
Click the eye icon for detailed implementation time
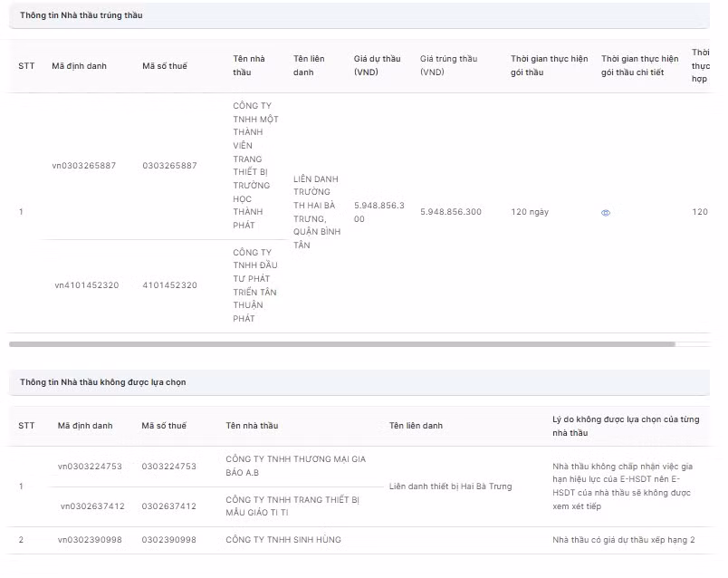[606, 213]
